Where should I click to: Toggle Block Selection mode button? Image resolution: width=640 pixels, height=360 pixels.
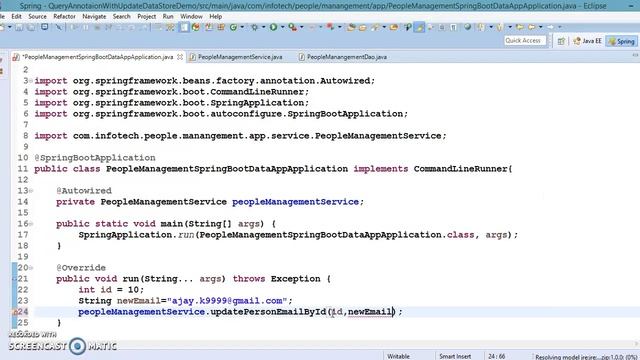(x=442, y=27)
